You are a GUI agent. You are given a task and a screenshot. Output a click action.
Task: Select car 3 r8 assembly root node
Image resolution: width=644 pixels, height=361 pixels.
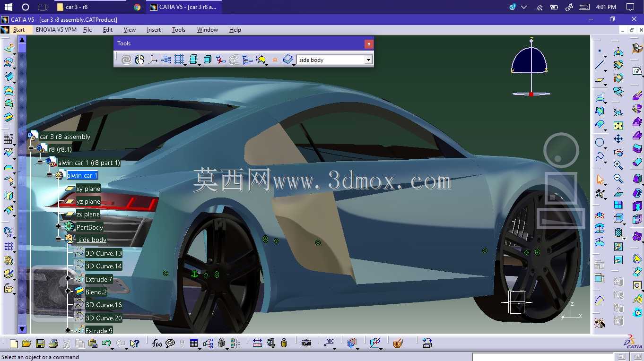tap(65, 137)
